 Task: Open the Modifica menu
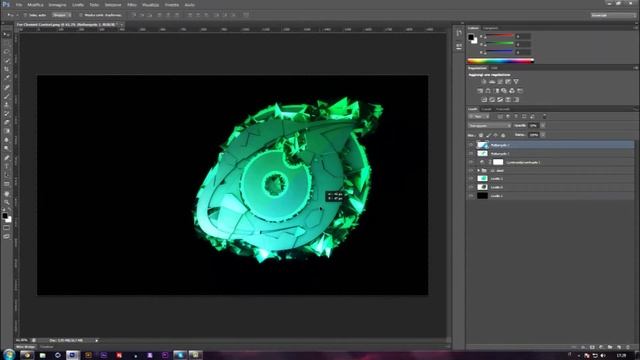click(35, 5)
